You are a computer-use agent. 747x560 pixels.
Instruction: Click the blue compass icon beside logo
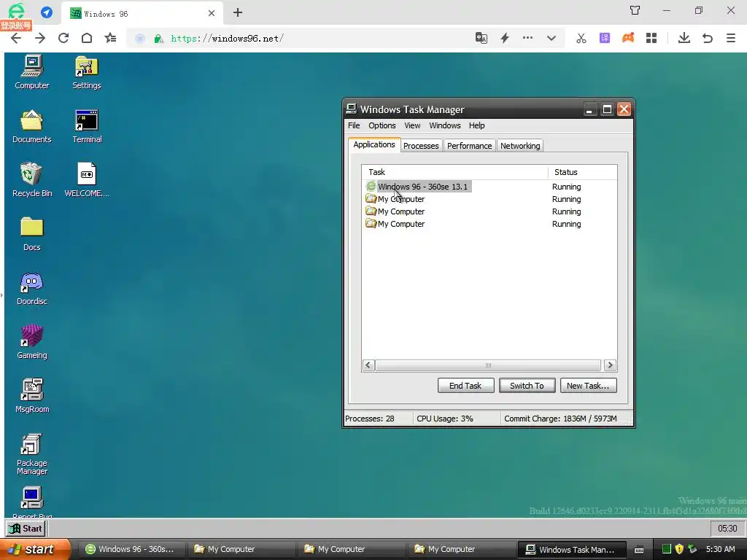tap(47, 12)
